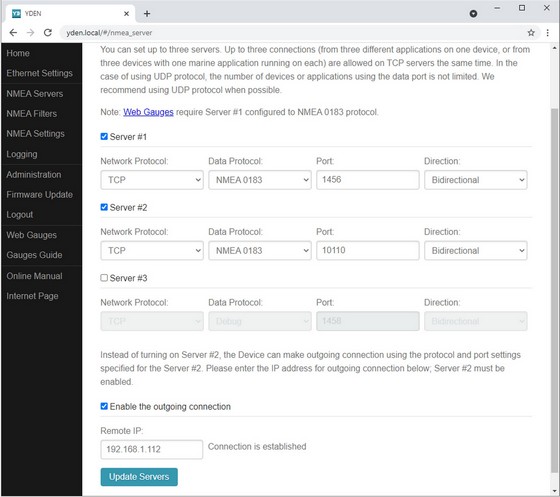Expand Server #1 Direction dropdown

point(475,180)
